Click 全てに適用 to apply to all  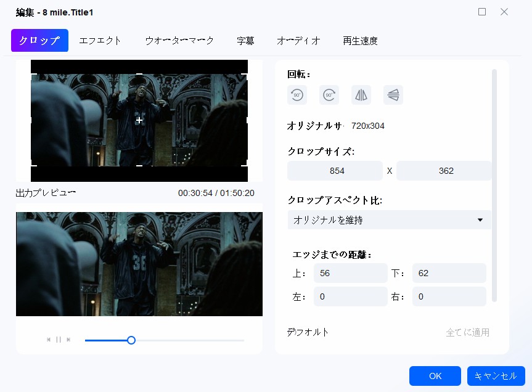click(x=467, y=332)
